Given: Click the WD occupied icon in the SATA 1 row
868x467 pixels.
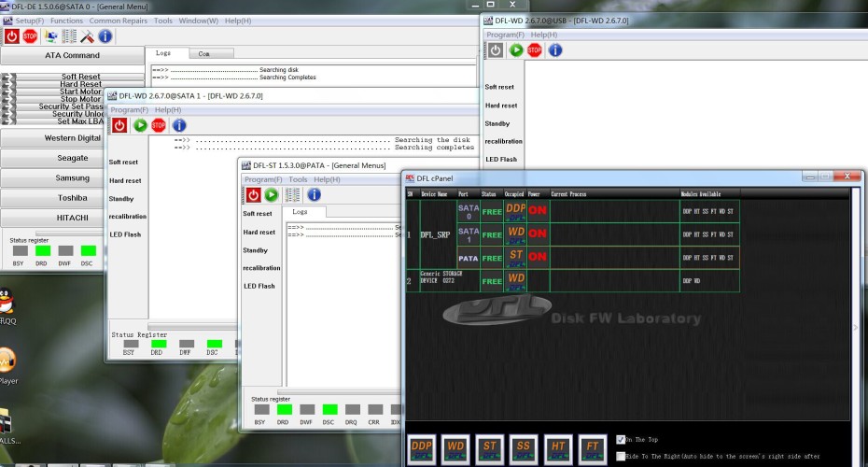Looking at the screenshot, I should click(516, 234).
